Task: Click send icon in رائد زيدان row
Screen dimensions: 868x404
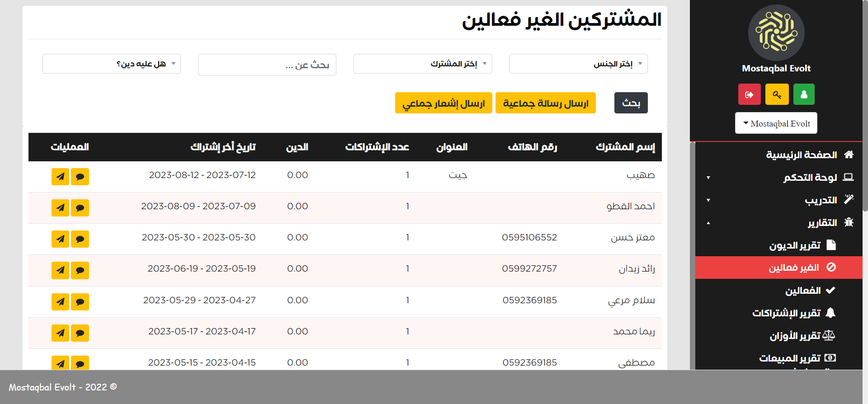Action: pyautogui.click(x=60, y=270)
